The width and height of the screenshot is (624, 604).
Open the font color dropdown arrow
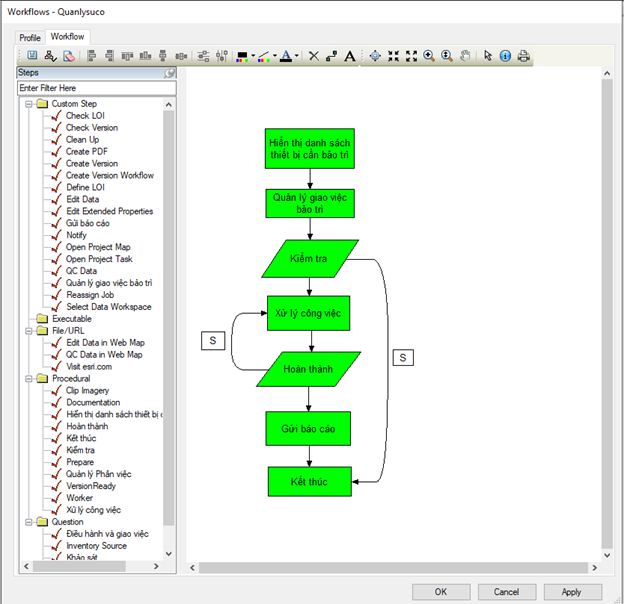298,57
